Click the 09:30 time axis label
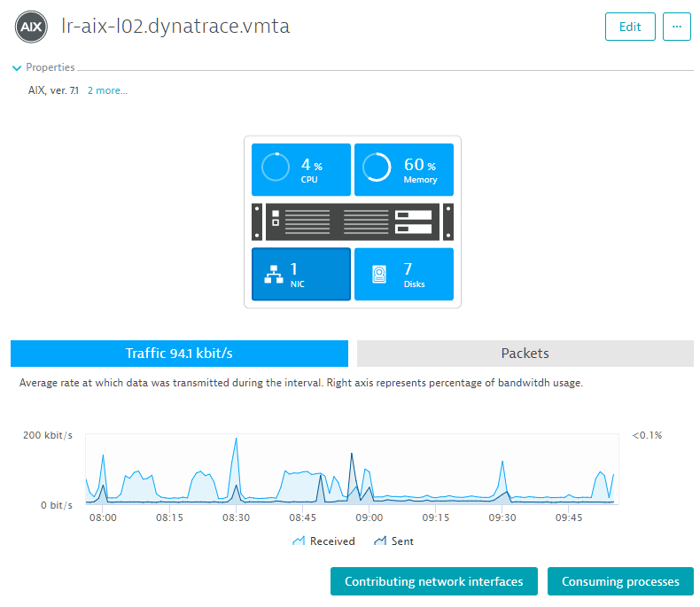This screenshot has height=607, width=700. 502,518
